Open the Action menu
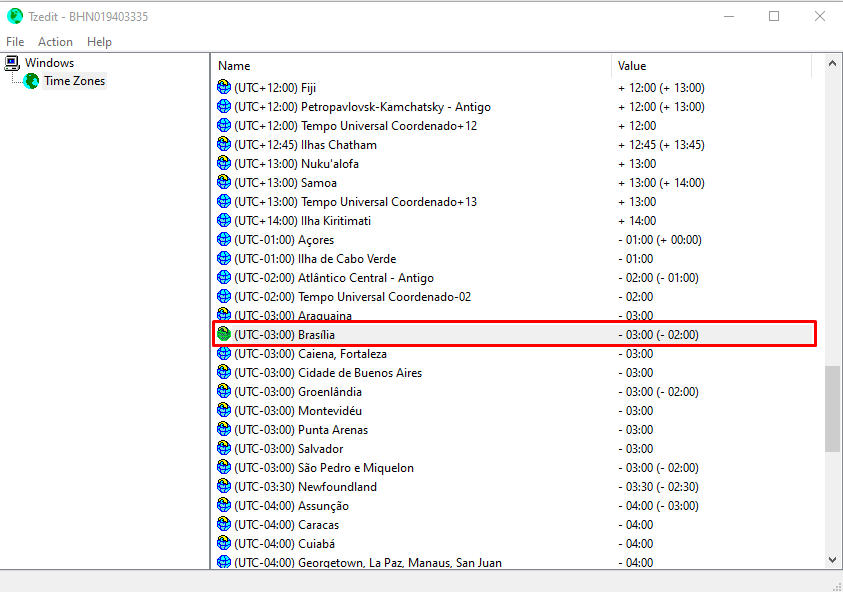This screenshot has width=843, height=592. [x=55, y=42]
